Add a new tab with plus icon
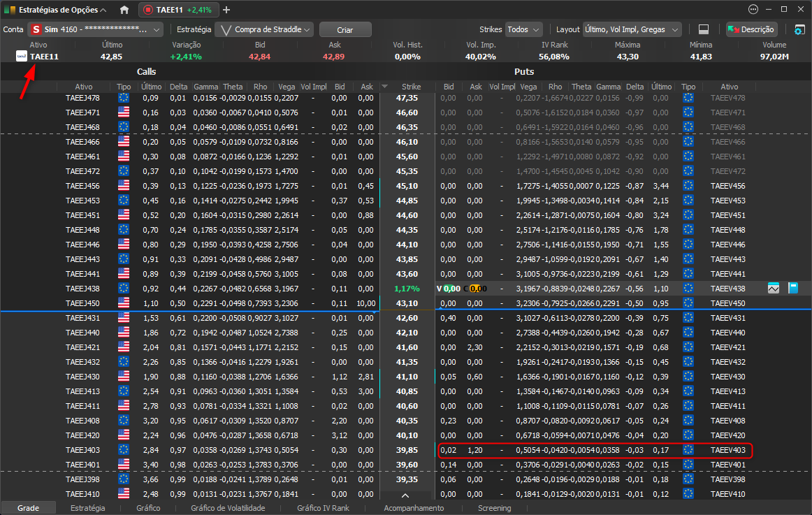The height and width of the screenshot is (515, 812). [x=226, y=10]
